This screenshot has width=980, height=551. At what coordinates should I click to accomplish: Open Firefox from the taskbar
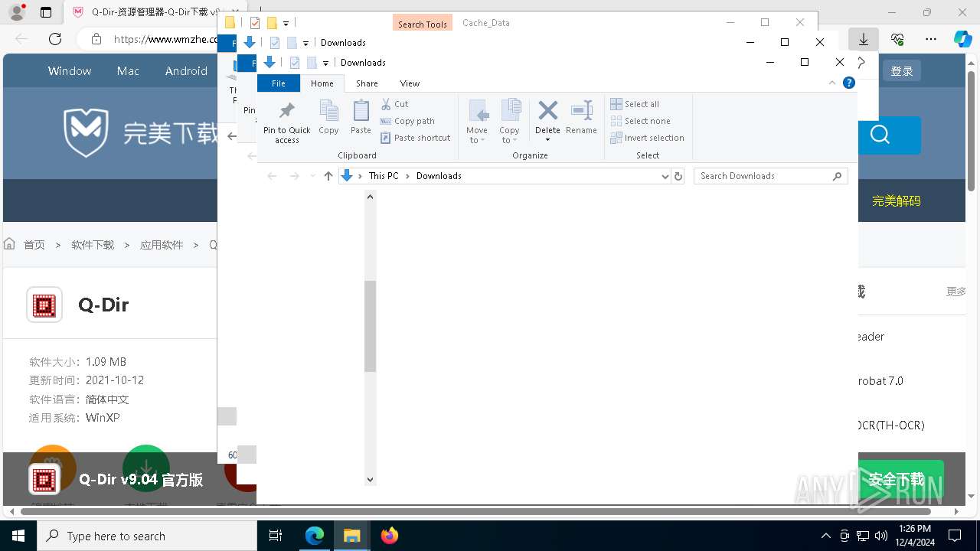tap(390, 536)
